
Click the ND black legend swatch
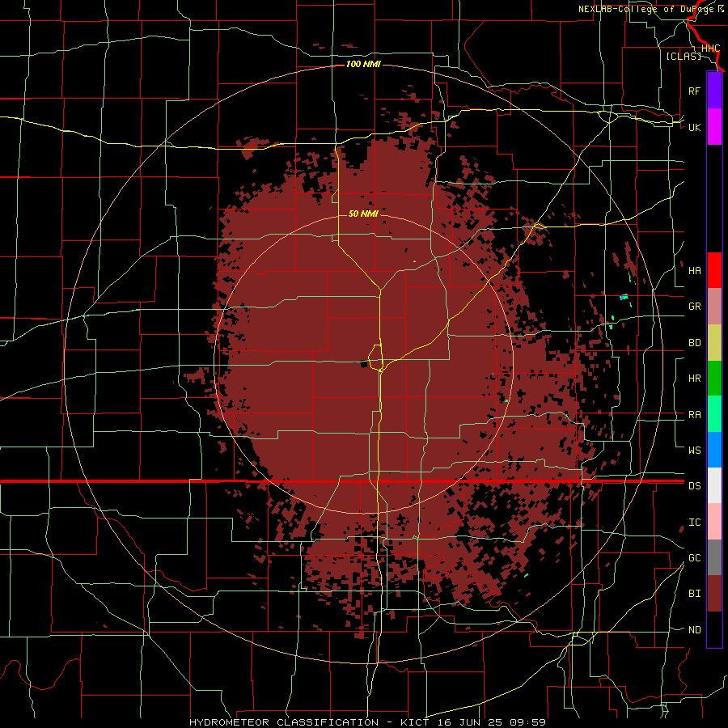(x=714, y=629)
